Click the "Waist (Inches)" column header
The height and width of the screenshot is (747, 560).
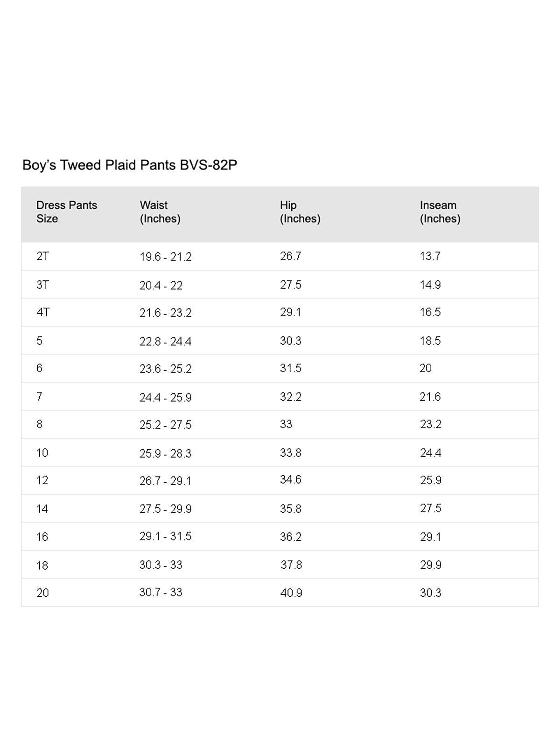(160, 212)
